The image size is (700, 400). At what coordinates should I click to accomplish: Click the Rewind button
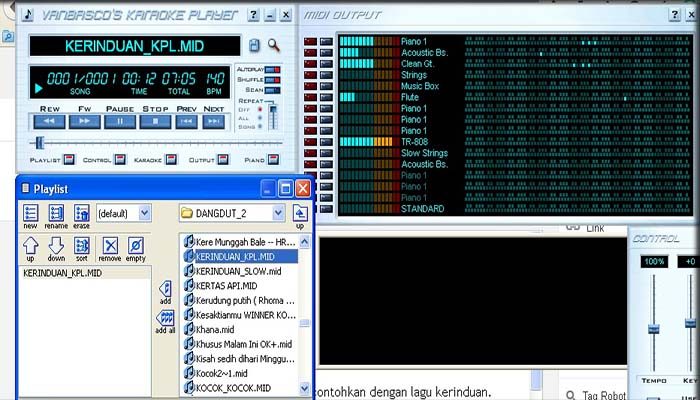(49, 121)
